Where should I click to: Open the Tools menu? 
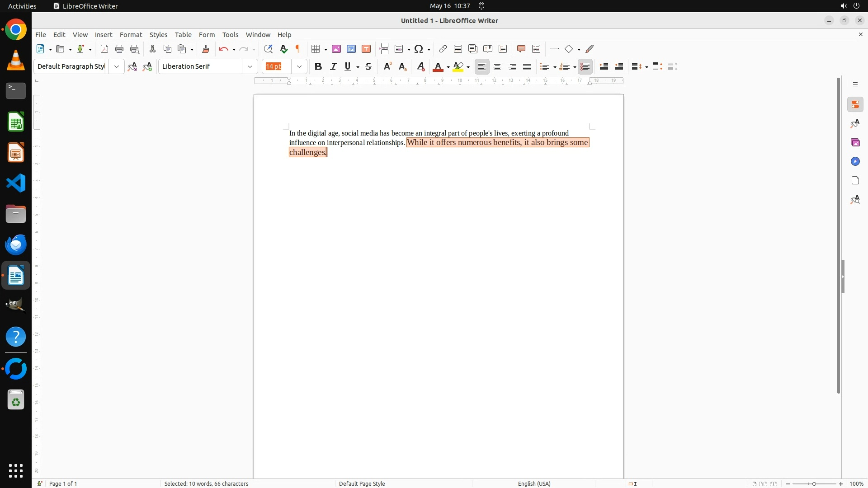(x=230, y=35)
